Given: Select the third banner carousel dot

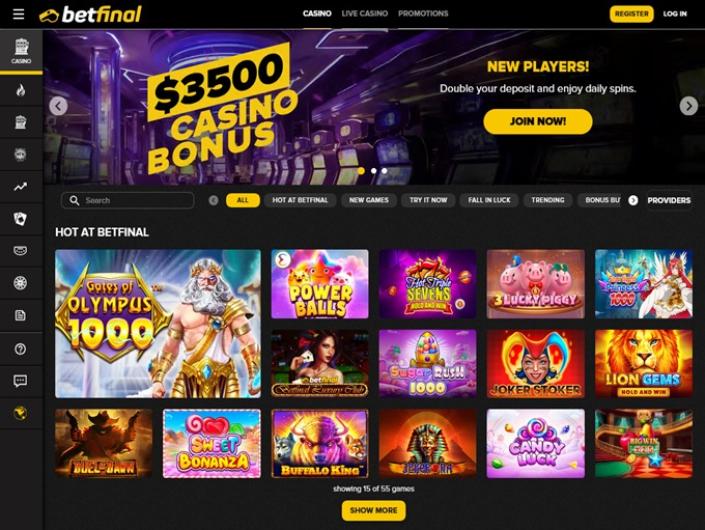Looking at the screenshot, I should (x=384, y=171).
